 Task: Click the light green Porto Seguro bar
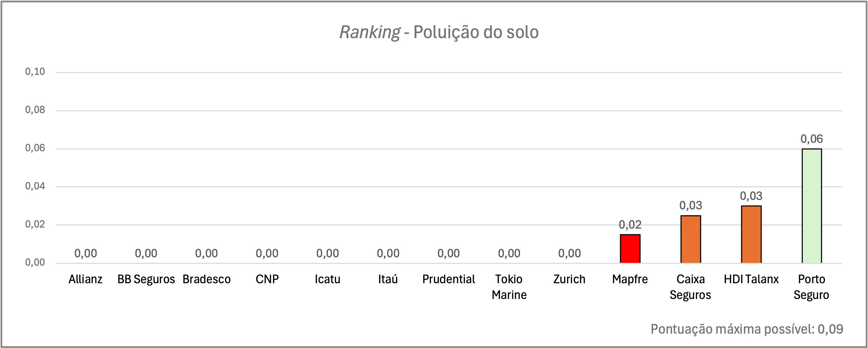[812, 206]
